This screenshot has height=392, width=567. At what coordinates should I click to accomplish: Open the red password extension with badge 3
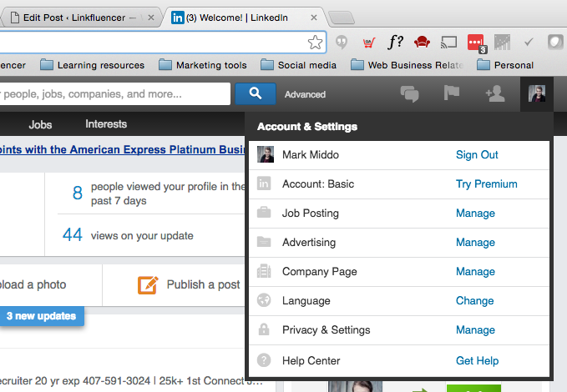point(477,43)
